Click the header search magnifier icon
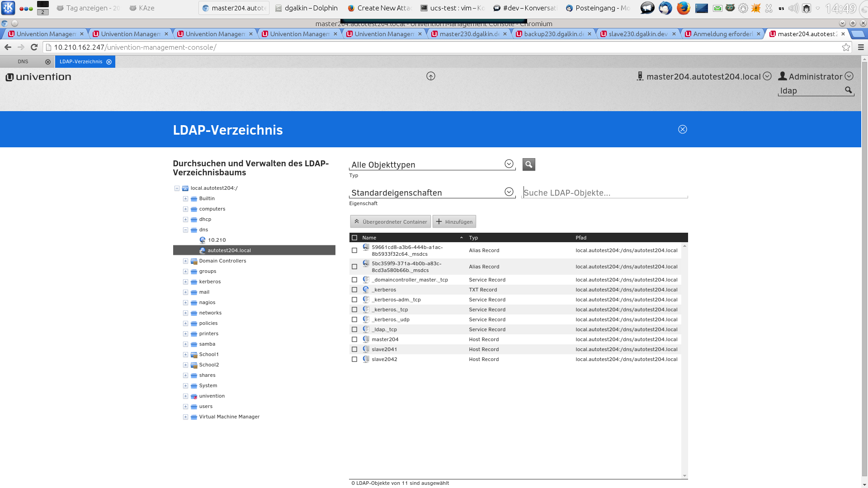The width and height of the screenshot is (868, 488). (x=849, y=90)
